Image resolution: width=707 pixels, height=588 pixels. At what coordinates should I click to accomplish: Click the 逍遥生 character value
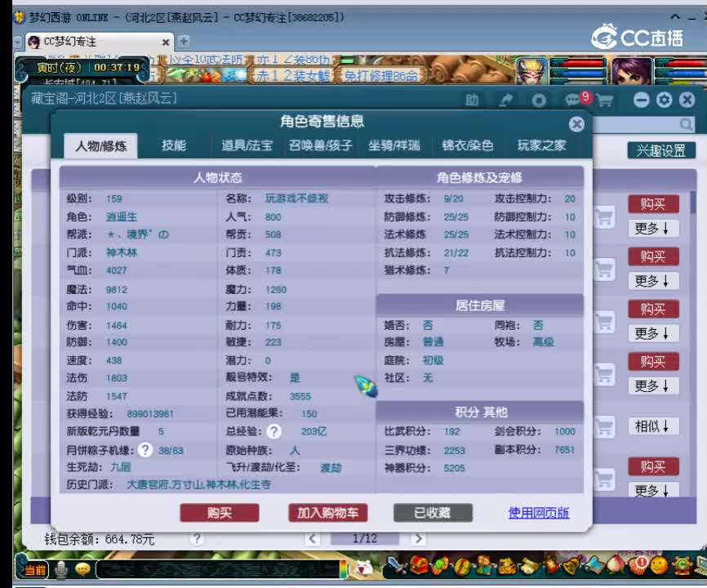coord(122,216)
